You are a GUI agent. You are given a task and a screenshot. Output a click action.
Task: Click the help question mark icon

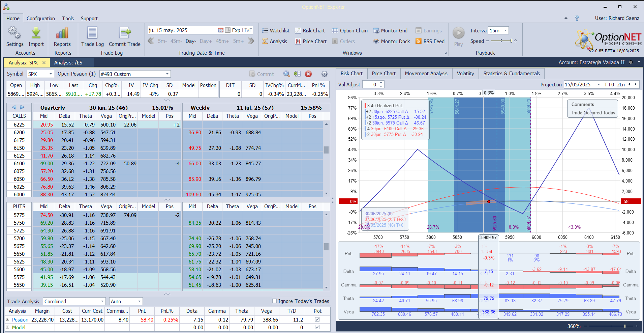(x=577, y=18)
